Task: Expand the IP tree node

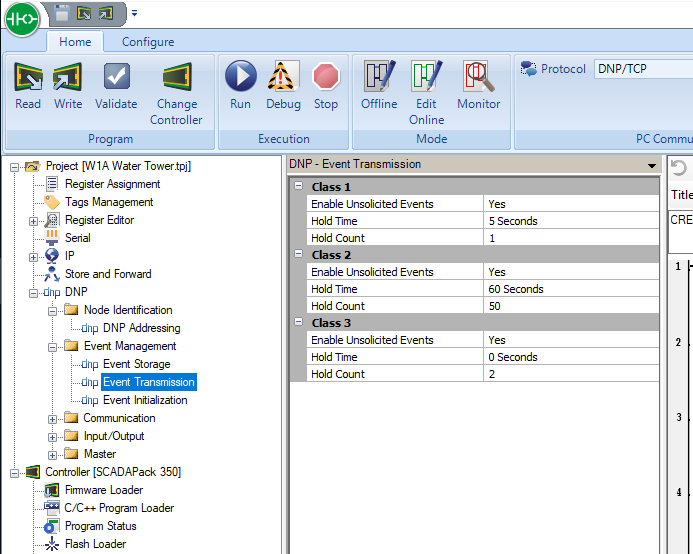Action: (33, 257)
